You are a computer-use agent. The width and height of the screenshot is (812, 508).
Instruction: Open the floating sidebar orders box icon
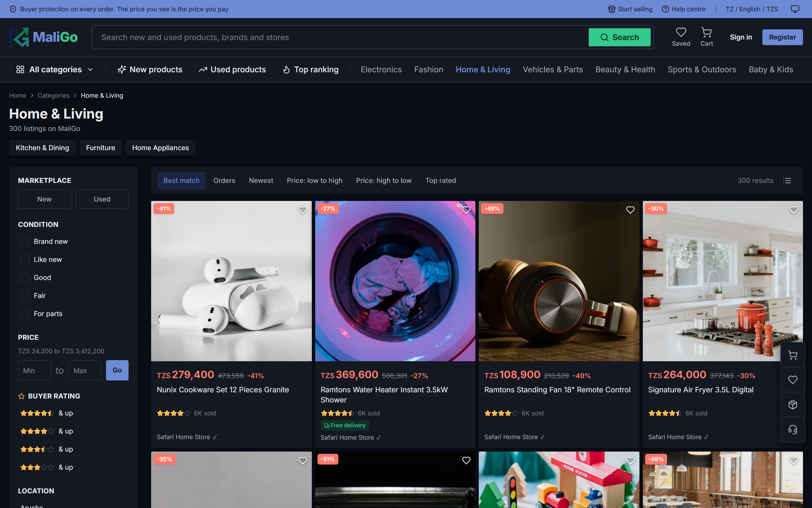click(x=793, y=404)
